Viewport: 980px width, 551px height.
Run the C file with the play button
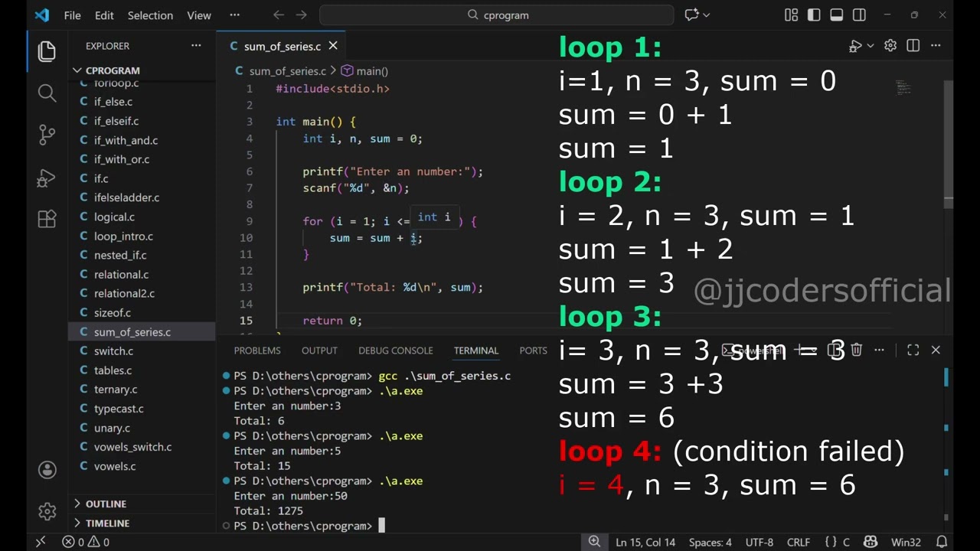point(855,46)
